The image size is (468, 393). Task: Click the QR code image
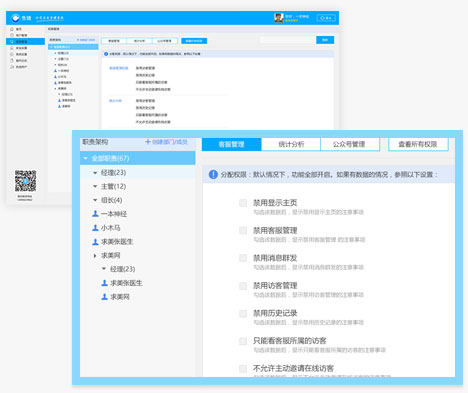[25, 181]
